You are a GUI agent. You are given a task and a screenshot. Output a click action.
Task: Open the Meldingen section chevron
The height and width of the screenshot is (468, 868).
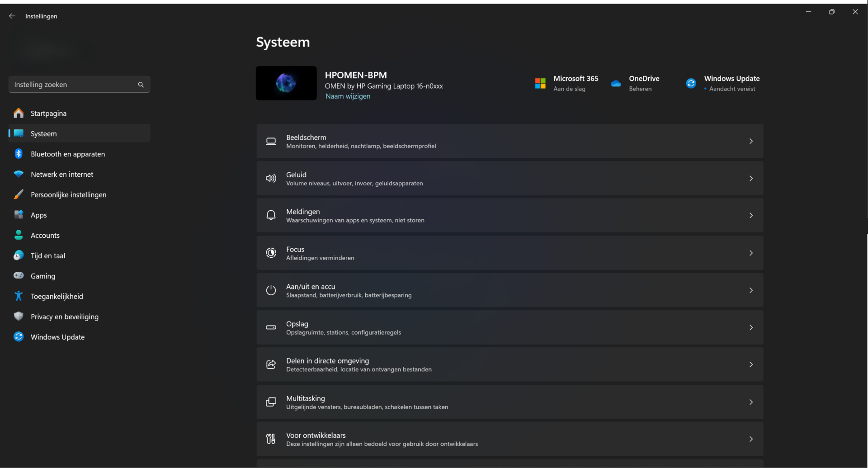[x=751, y=215]
